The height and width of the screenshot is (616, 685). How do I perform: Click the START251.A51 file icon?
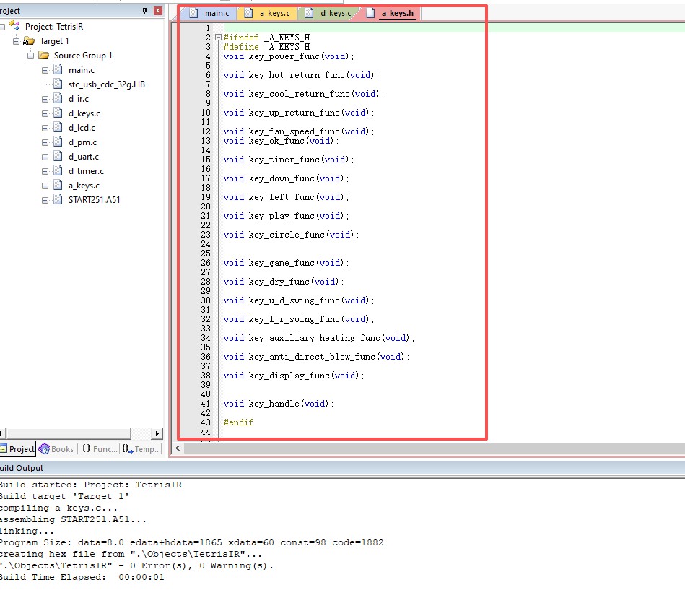click(58, 200)
